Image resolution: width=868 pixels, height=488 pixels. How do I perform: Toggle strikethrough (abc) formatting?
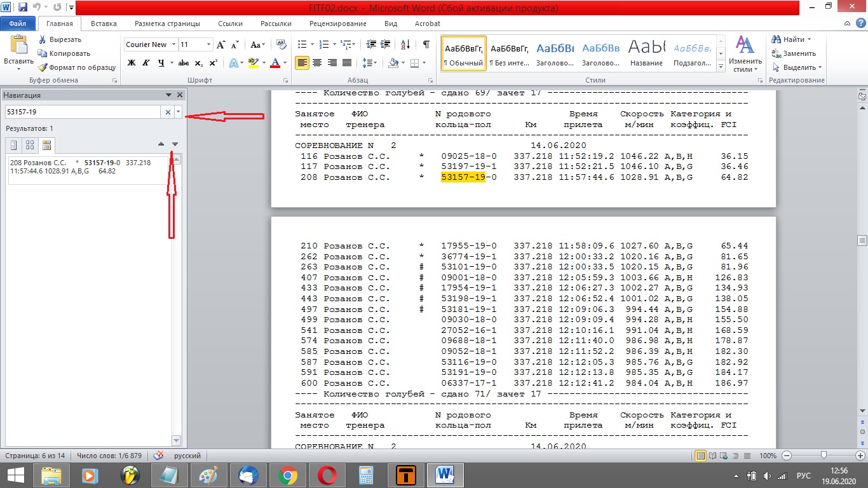coord(184,63)
